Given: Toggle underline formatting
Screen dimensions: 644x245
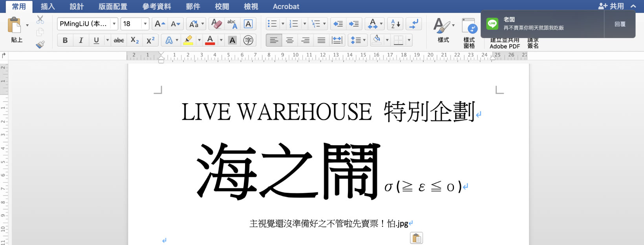Looking at the screenshot, I should 96,40.
